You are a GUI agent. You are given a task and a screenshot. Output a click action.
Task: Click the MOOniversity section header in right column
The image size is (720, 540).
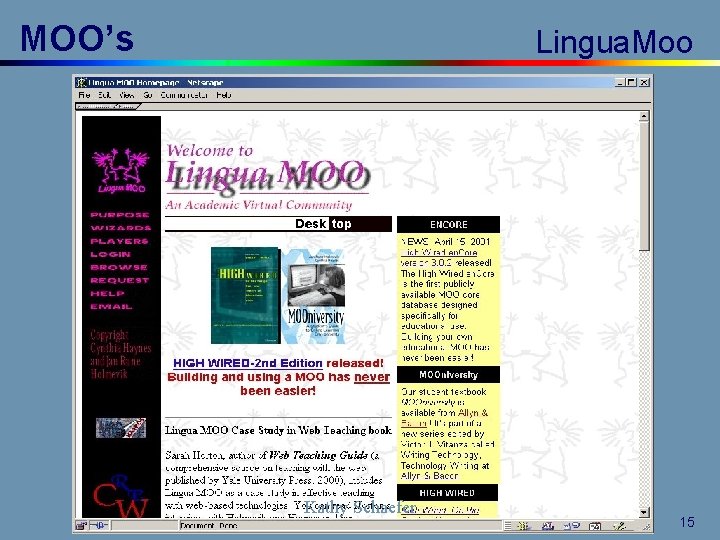pyautogui.click(x=448, y=375)
